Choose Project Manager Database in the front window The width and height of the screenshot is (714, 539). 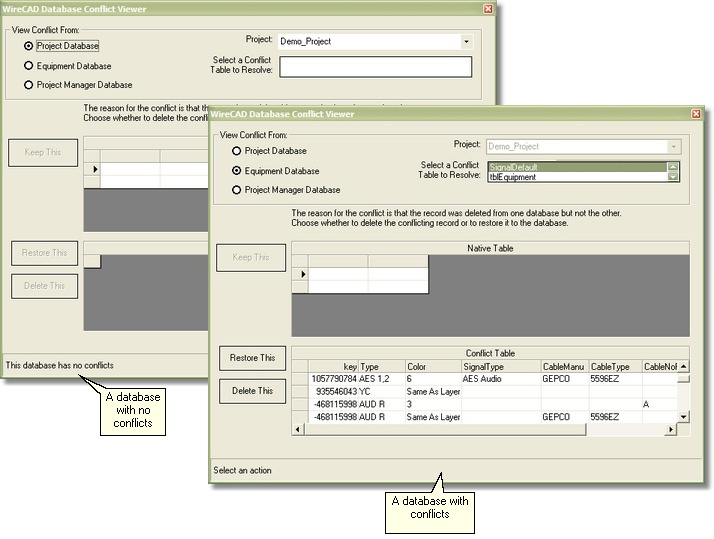[237, 190]
